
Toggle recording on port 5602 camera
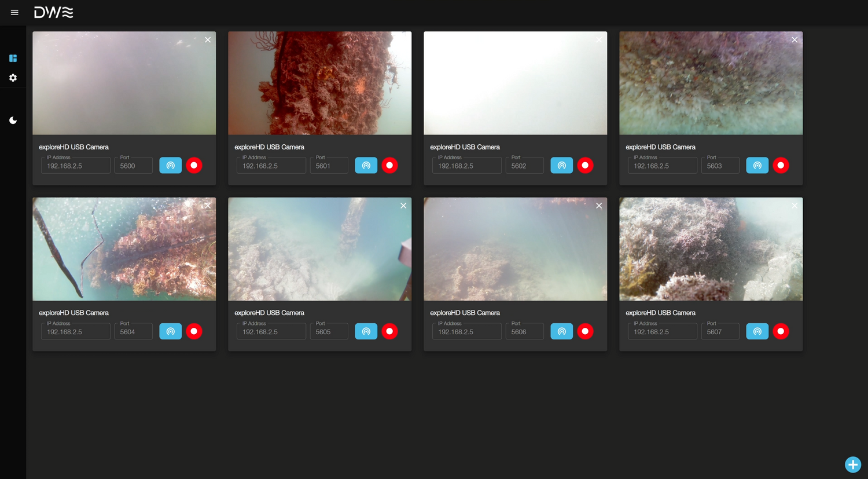coord(585,166)
